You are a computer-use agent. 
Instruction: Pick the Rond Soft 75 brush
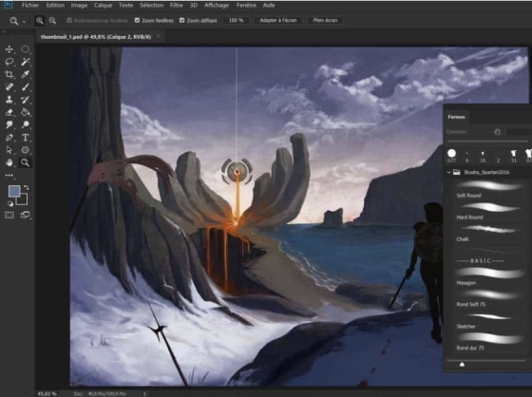point(488,298)
